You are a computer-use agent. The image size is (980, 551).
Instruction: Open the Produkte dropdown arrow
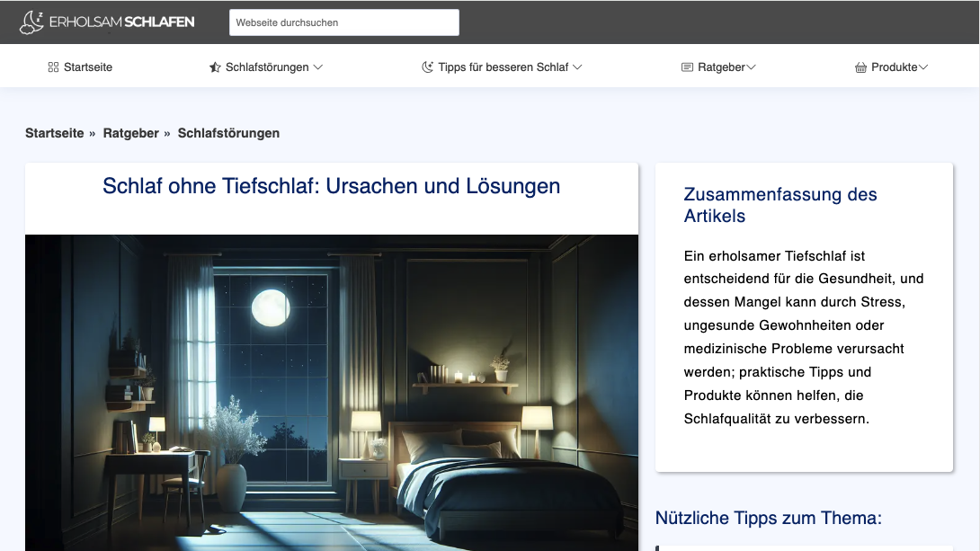(923, 67)
